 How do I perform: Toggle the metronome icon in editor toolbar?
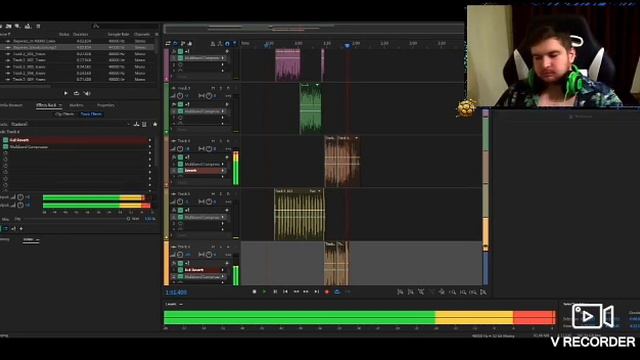(213, 43)
